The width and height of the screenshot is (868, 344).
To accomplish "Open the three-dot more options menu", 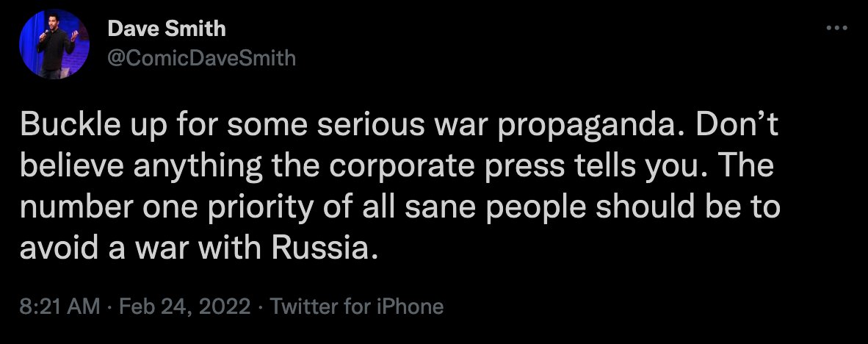I will coord(836,28).
